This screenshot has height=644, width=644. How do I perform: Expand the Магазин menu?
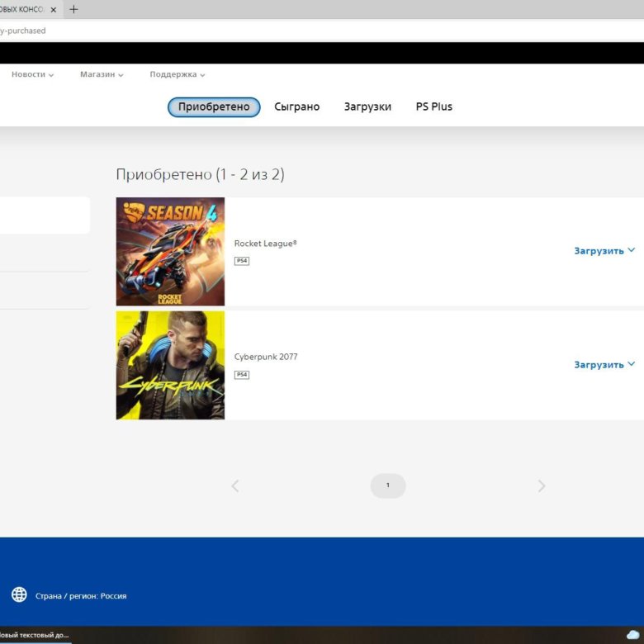click(x=102, y=74)
